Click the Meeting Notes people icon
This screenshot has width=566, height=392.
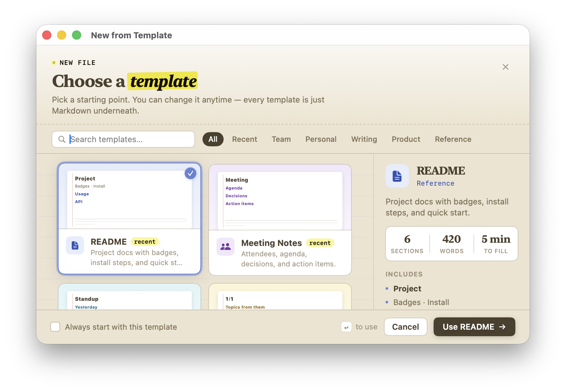[x=226, y=247]
